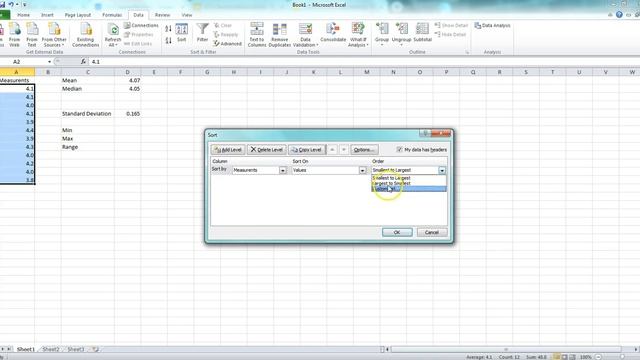640x360 pixels.
Task: Switch to the Formulas ribbon tab
Action: pos(112,15)
